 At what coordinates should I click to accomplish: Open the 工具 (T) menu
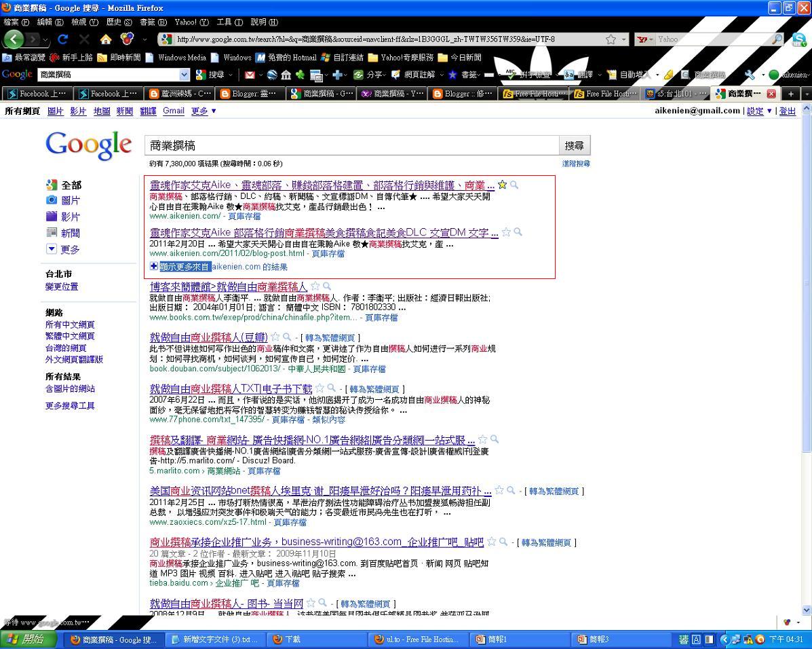point(230,22)
